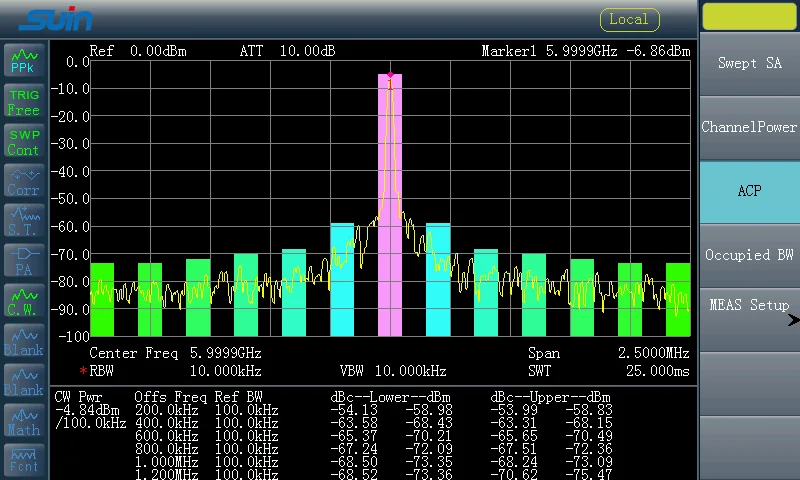Click the first Blank trace icon
This screenshot has width=800, height=480.
(23, 341)
